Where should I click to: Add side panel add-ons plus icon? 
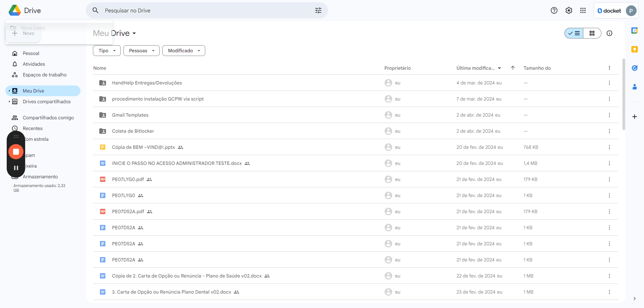[635, 117]
